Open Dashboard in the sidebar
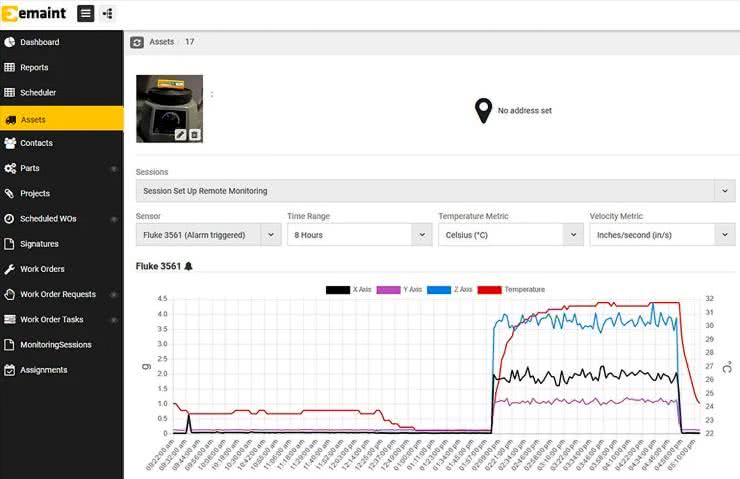 [40, 42]
